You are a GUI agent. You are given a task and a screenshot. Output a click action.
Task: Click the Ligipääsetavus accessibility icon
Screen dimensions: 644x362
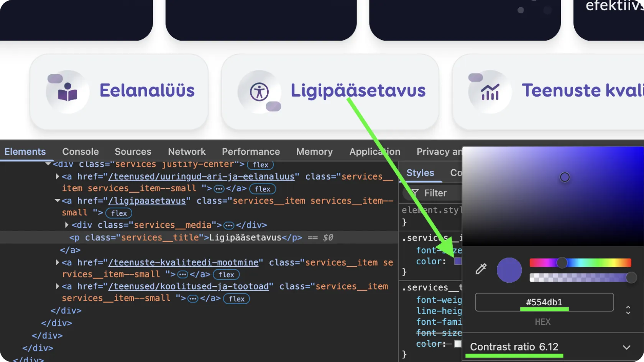click(x=260, y=92)
